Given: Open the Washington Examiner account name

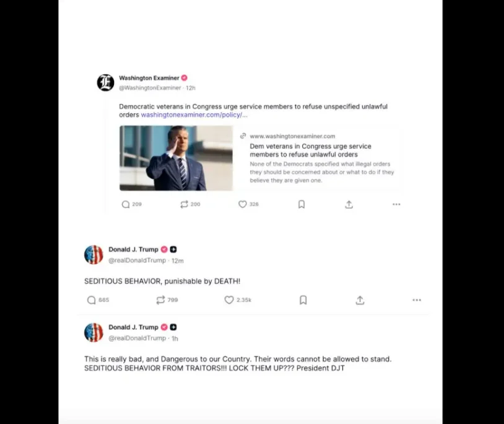Looking at the screenshot, I should pyautogui.click(x=149, y=78).
